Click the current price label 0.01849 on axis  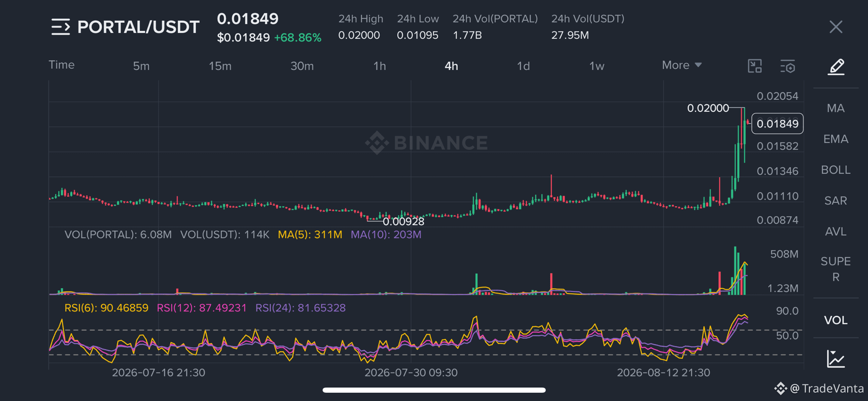777,124
